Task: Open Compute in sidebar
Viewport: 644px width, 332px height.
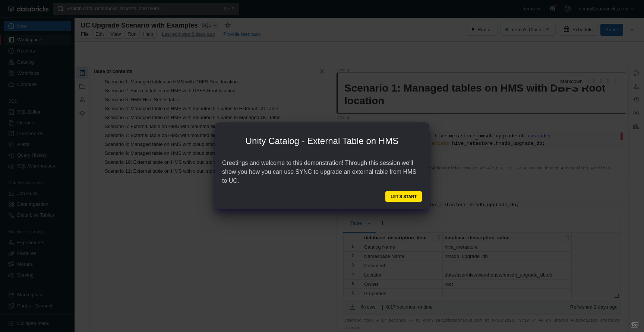Action: pyautogui.click(x=37, y=84)
